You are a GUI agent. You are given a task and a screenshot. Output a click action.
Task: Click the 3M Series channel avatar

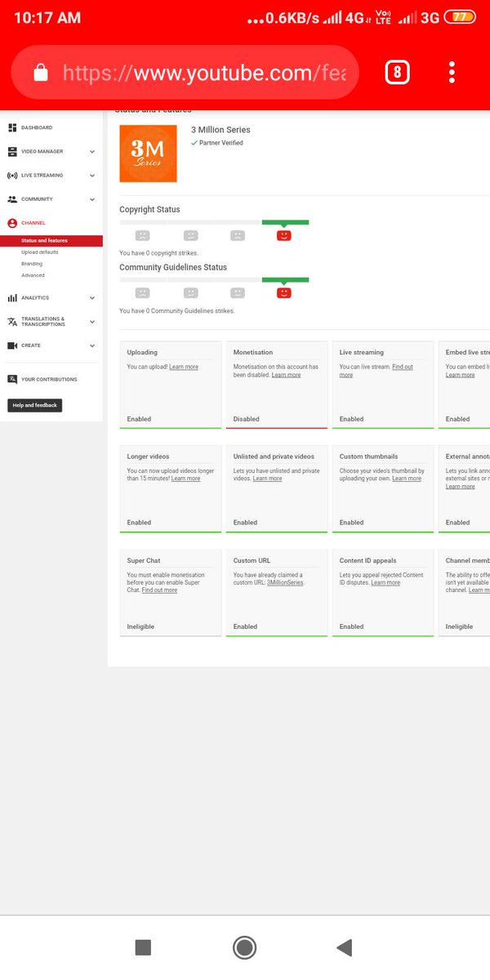(148, 154)
